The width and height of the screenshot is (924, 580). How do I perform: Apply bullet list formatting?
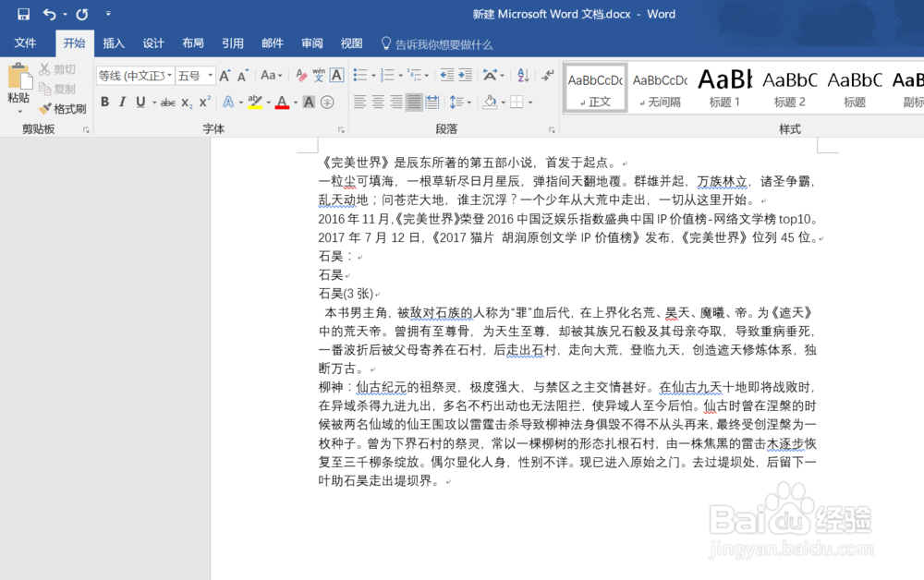pos(359,76)
